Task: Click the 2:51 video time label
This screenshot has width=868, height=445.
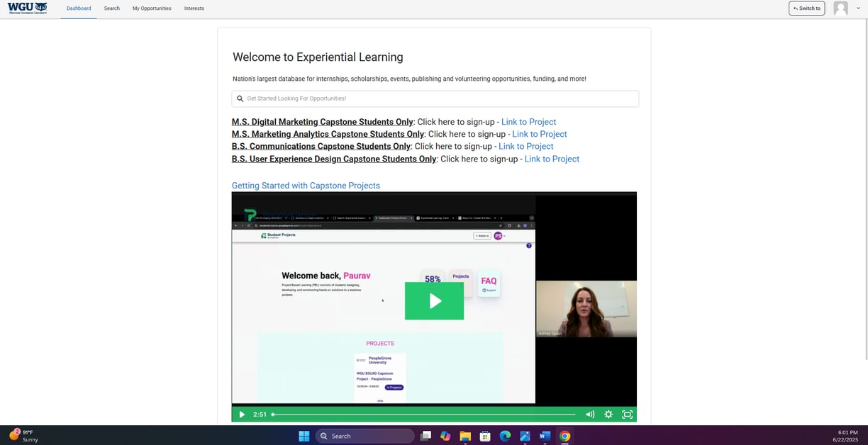Action: pos(260,415)
